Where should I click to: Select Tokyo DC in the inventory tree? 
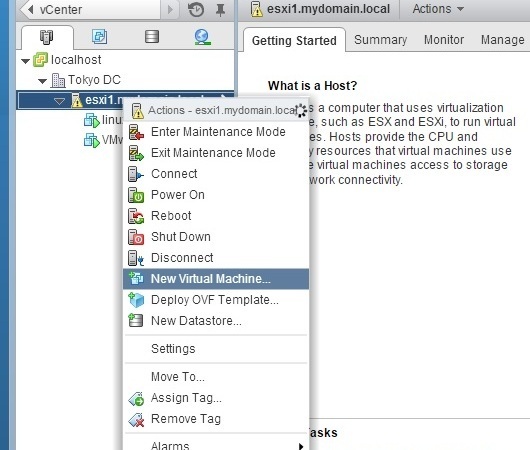[x=94, y=80]
